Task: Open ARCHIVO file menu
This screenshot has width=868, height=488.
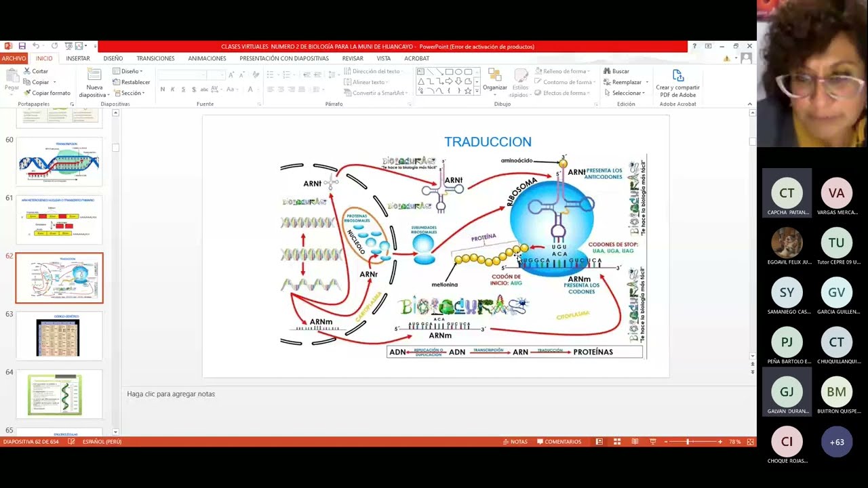Action: point(14,58)
